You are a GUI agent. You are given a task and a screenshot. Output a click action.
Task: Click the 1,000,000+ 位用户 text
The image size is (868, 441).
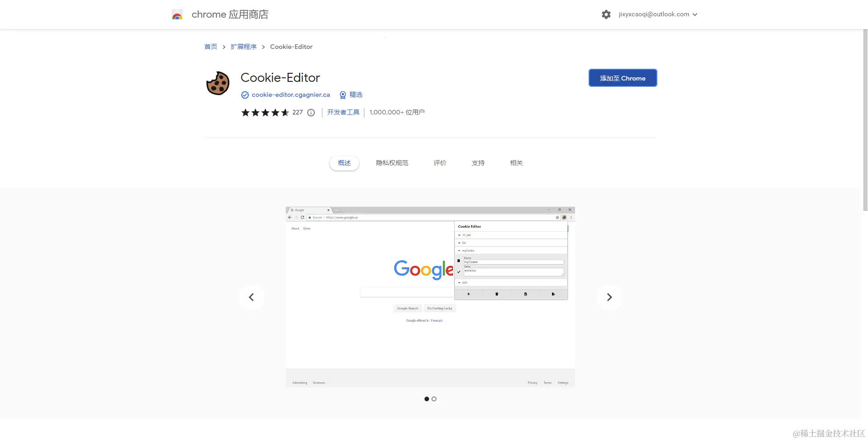coord(397,112)
